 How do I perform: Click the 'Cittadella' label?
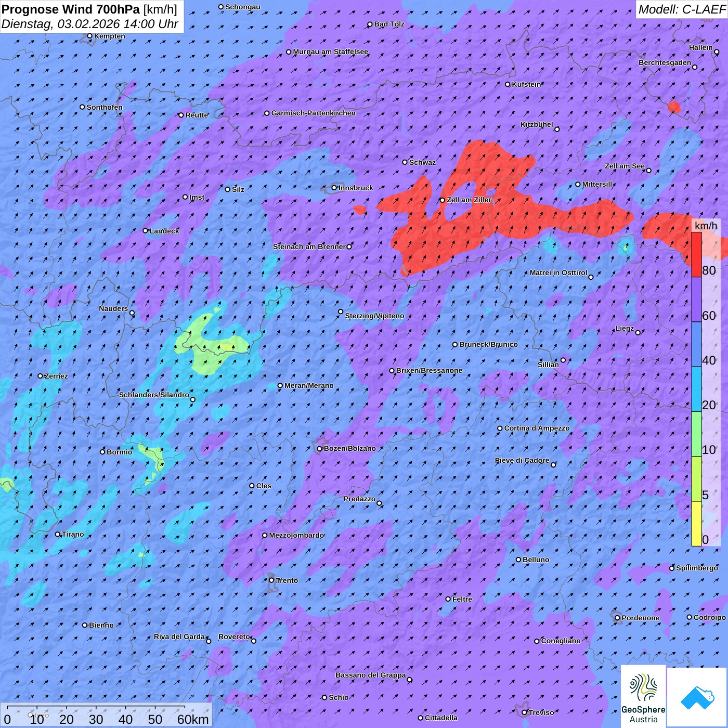point(441,718)
